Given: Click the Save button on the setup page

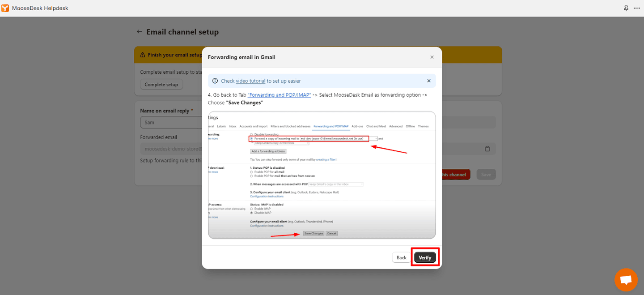Looking at the screenshot, I should click(486, 175).
